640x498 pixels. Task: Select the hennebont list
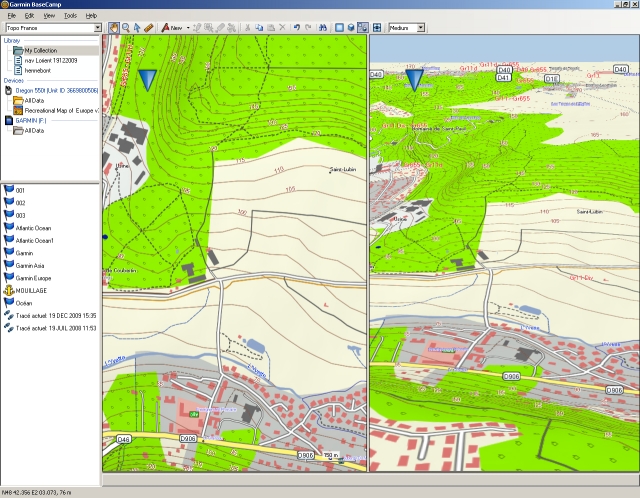coord(38,71)
